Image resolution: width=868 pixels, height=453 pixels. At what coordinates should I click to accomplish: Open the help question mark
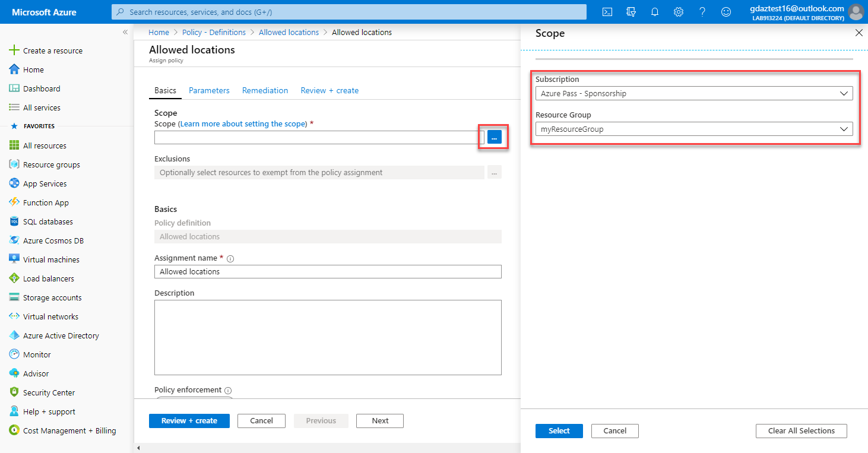(x=702, y=12)
